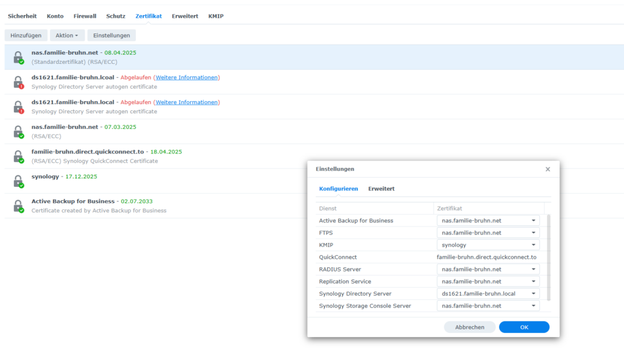Click lock icon of the synology certificate
The image size is (624, 364).
pyautogui.click(x=18, y=181)
